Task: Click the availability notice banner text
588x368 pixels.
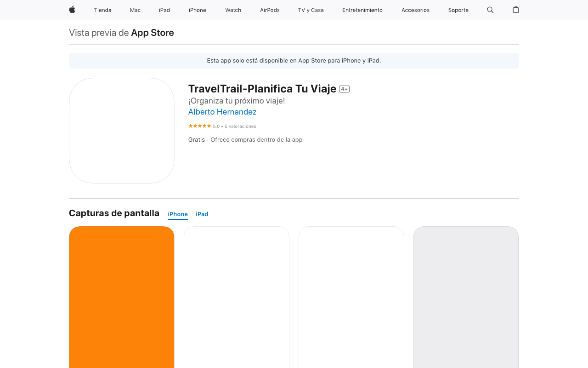Action: [294, 61]
